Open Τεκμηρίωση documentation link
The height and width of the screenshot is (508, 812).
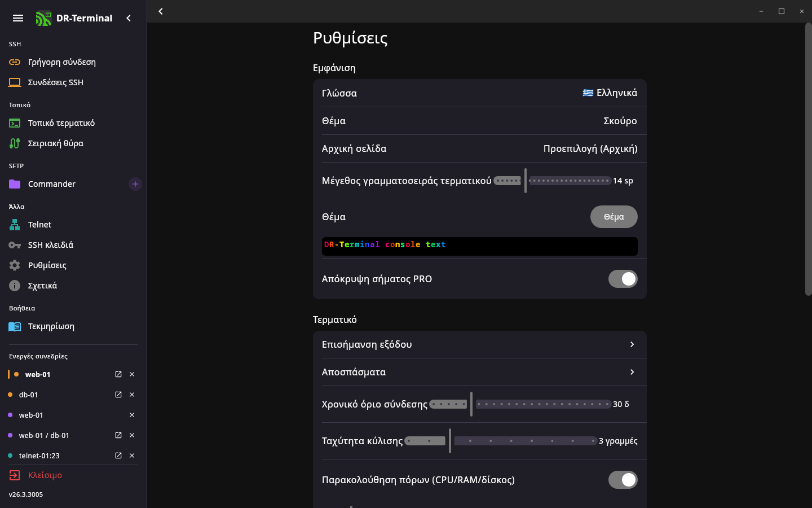pos(73,326)
